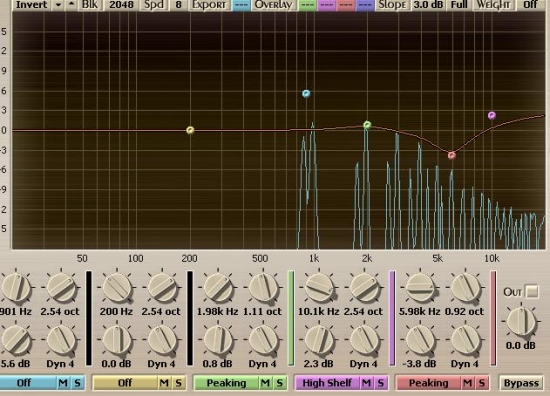The height and width of the screenshot is (396, 550).
Task: Select the dark blue overlay slot
Action: point(365,5)
